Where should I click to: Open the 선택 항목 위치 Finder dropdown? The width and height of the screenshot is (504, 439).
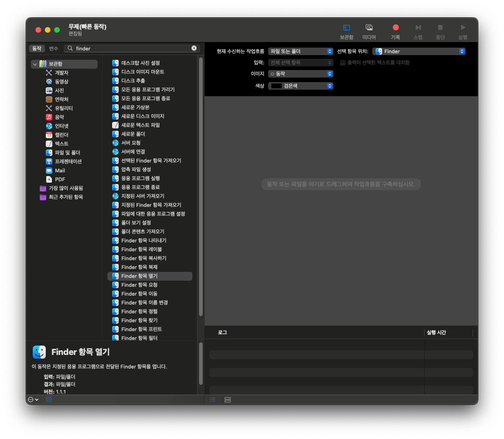point(419,51)
